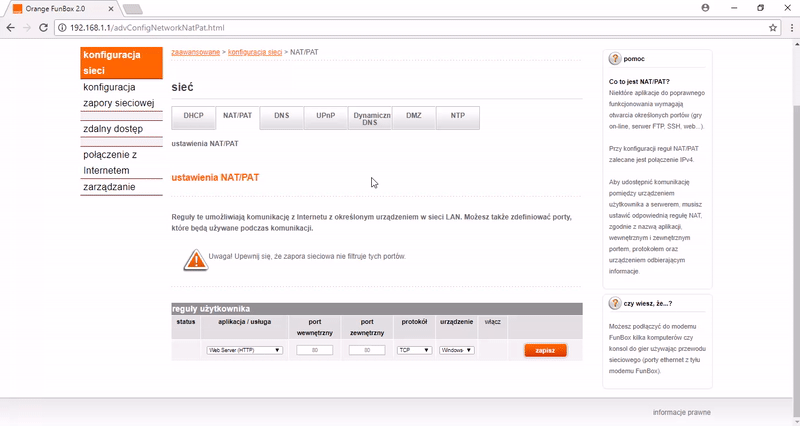Click the Chrome user profile icon
The width and height of the screenshot is (800, 426).
point(706,7)
